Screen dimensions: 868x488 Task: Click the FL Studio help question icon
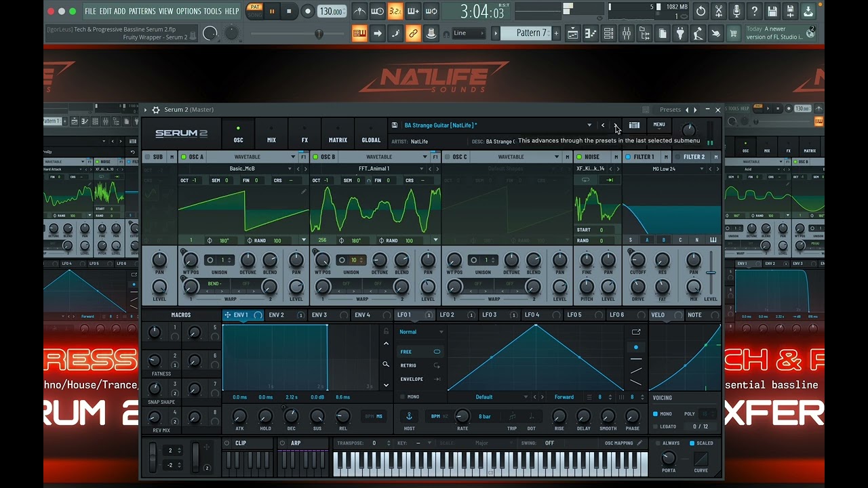click(754, 12)
